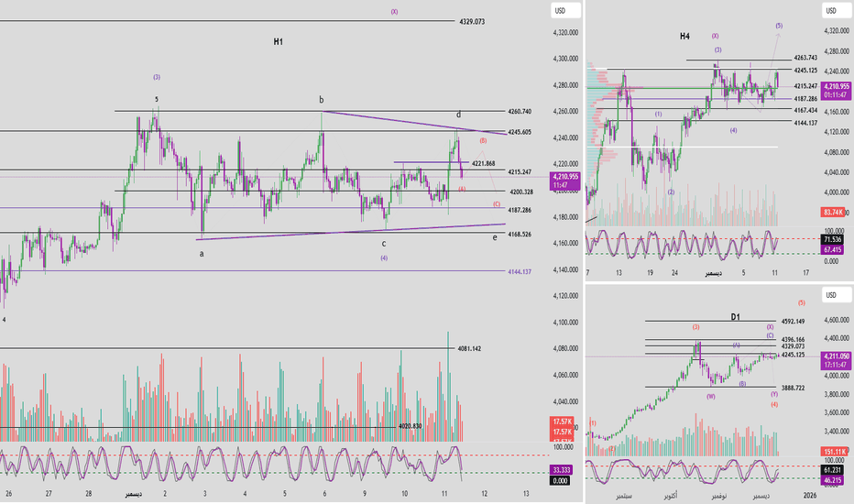Image resolution: width=854 pixels, height=504 pixels.
Task: Click the D1 timeframe title text
Action: pyautogui.click(x=735, y=316)
